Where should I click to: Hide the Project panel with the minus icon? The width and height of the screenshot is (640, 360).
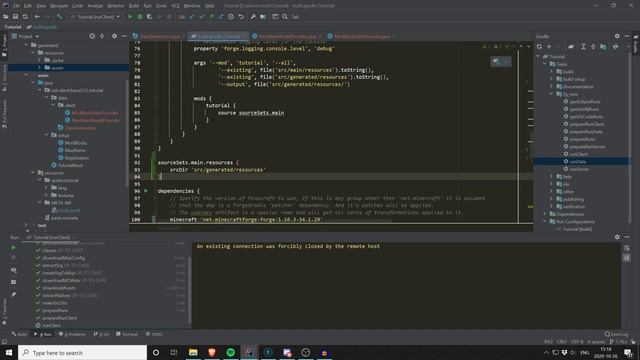(124, 36)
